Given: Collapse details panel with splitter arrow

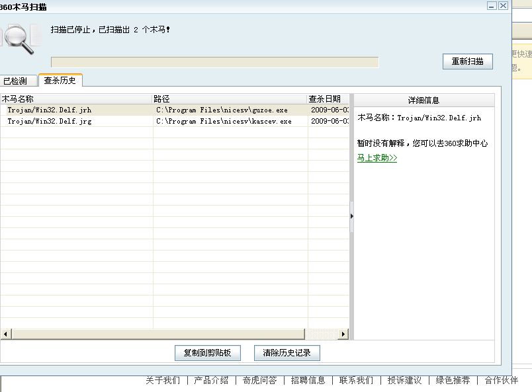Looking at the screenshot, I should (x=351, y=216).
